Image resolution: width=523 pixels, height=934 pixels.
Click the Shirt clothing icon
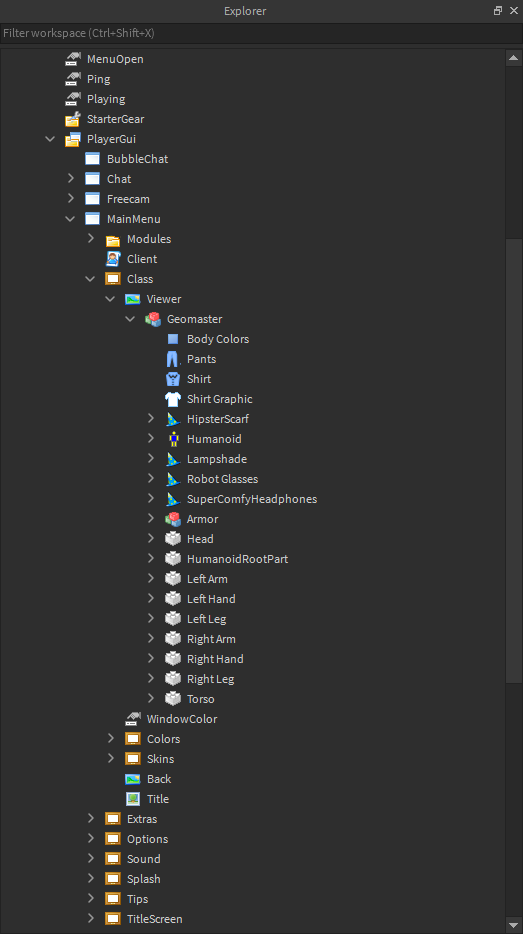click(x=173, y=379)
